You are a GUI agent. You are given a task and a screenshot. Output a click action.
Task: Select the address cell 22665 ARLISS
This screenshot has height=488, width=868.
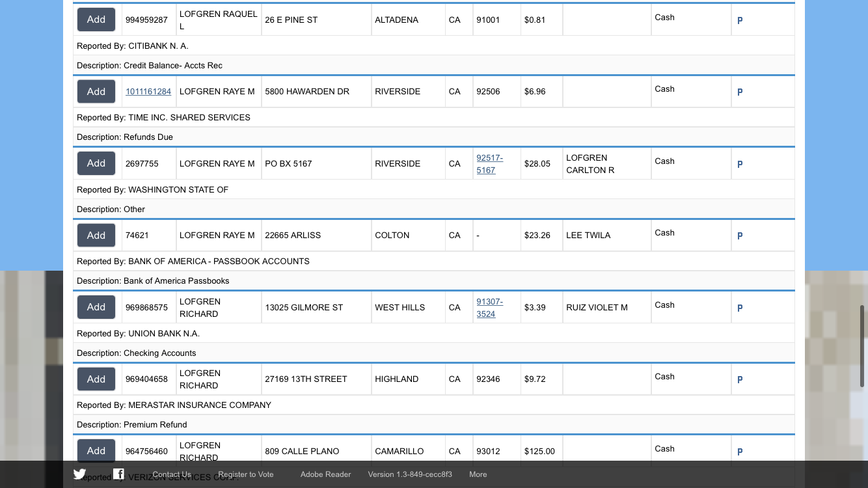click(x=316, y=236)
